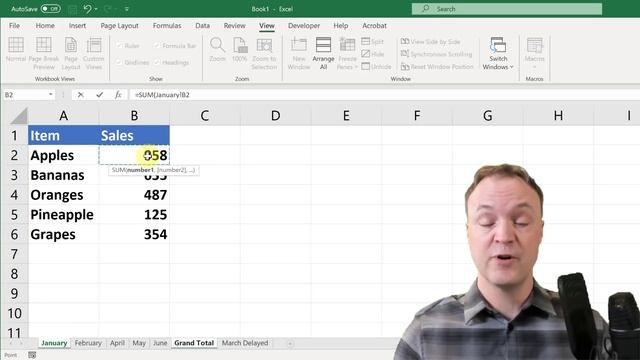Split the worksheet window
This screenshot has height=360, width=640.
372,42
